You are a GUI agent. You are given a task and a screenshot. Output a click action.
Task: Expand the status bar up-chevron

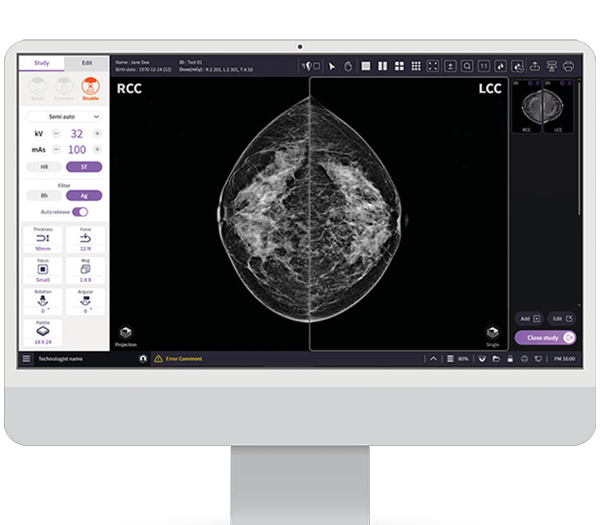tap(433, 358)
